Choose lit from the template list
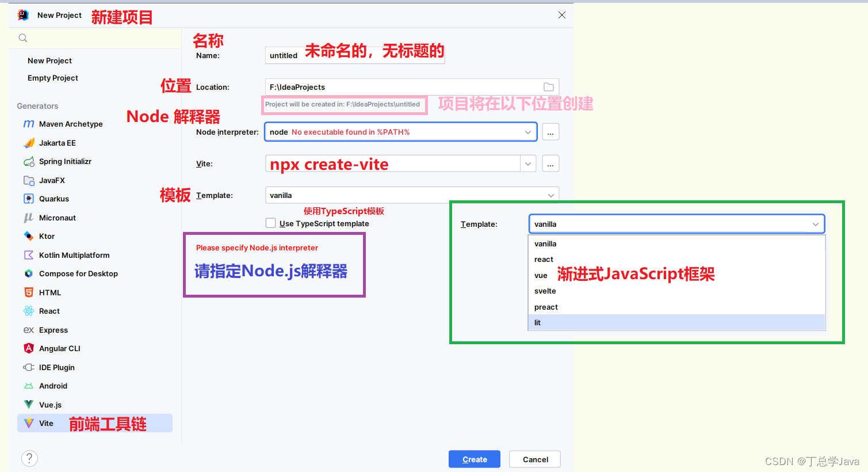Viewport: 868px width, 472px height. (676, 322)
